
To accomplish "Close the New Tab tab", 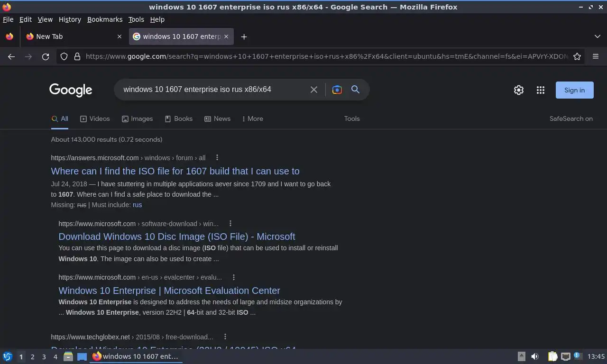I will tap(120, 36).
